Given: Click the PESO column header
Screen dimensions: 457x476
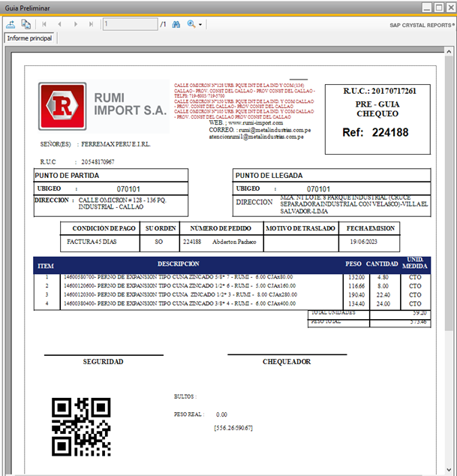Looking at the screenshot, I should coord(353,264).
